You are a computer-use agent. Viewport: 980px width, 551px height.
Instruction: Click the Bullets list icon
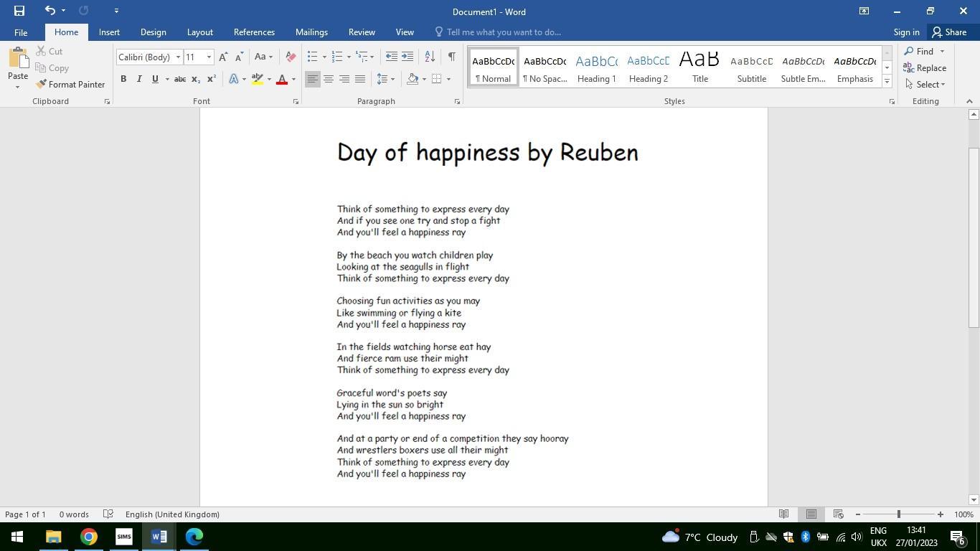[312, 57]
